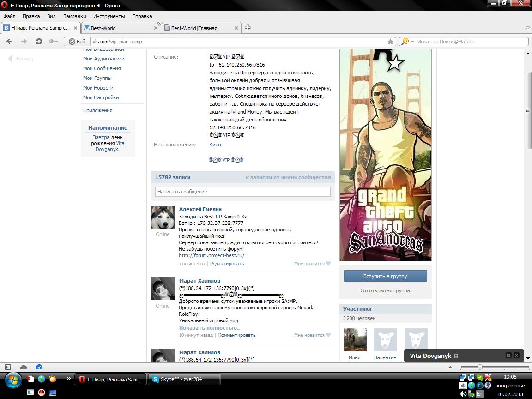The image size is (532, 399).
Task: Open the Веб site info badge
Action: [77, 42]
